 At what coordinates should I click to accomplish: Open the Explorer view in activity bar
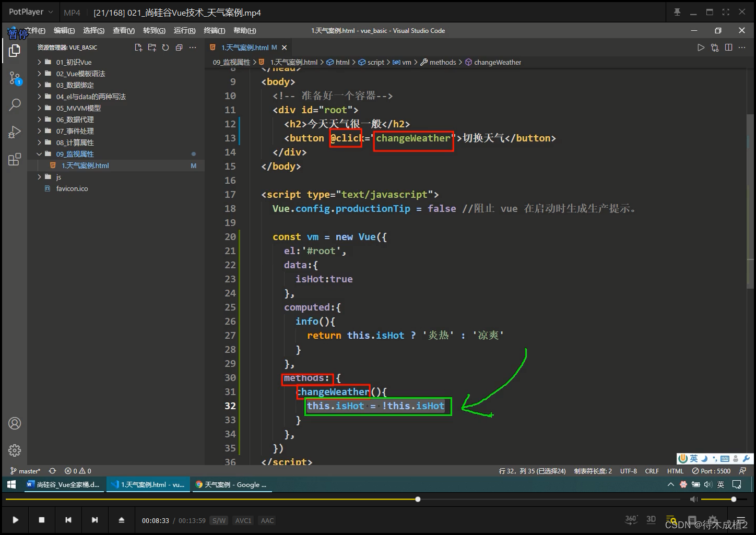(x=15, y=51)
